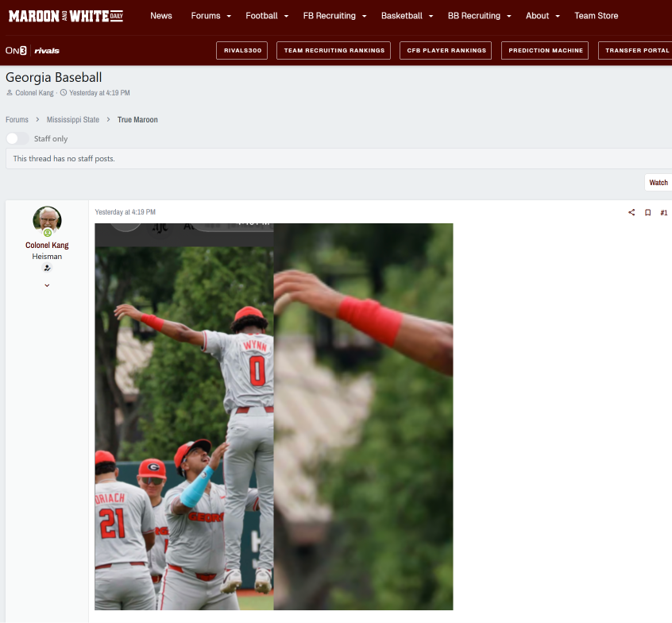Open the Forums menu item
This screenshot has height=623, width=672.
tap(206, 16)
